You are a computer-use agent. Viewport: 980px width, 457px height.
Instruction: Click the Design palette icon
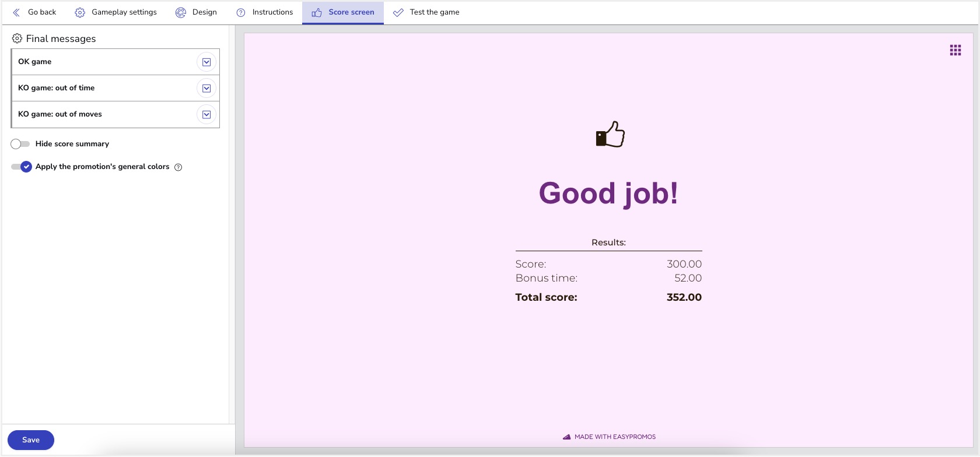coord(181,12)
